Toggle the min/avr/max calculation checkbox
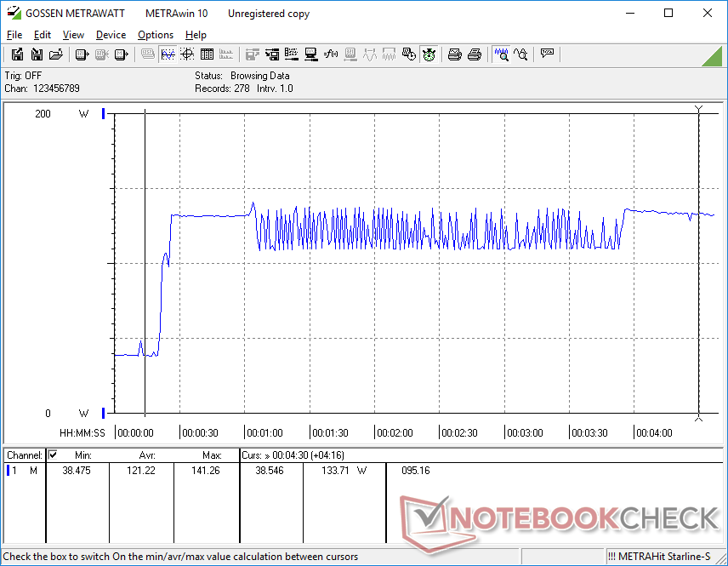The width and height of the screenshot is (728, 566). (53, 455)
